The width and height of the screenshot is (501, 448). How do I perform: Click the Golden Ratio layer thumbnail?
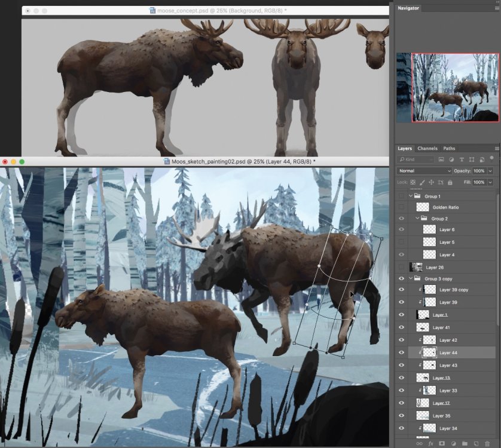pyautogui.click(x=423, y=207)
